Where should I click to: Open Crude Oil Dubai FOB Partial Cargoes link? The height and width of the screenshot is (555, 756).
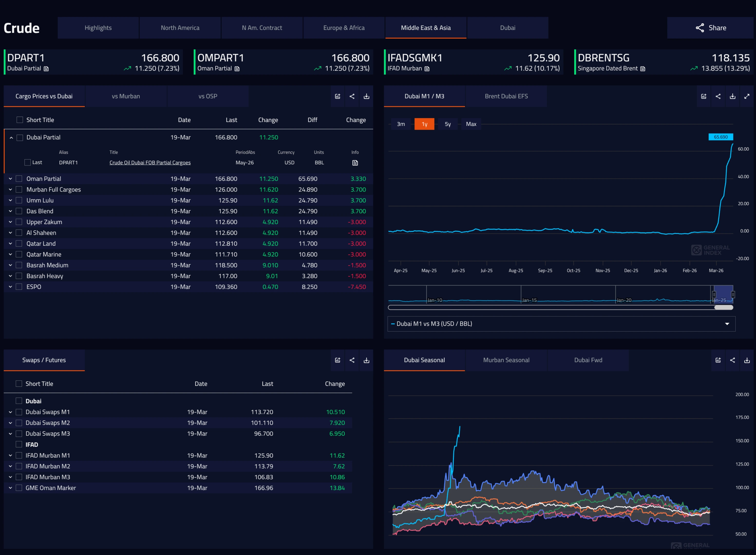(150, 163)
